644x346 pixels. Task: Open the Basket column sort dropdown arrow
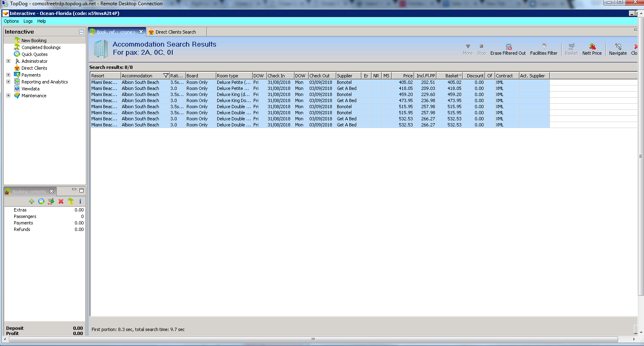coord(460,76)
